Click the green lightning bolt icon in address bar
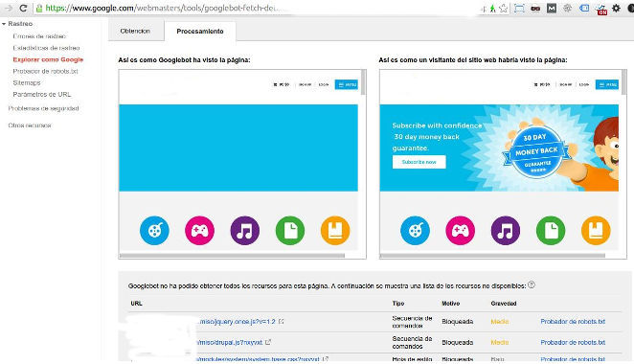The height and width of the screenshot is (364, 634). pos(492,8)
